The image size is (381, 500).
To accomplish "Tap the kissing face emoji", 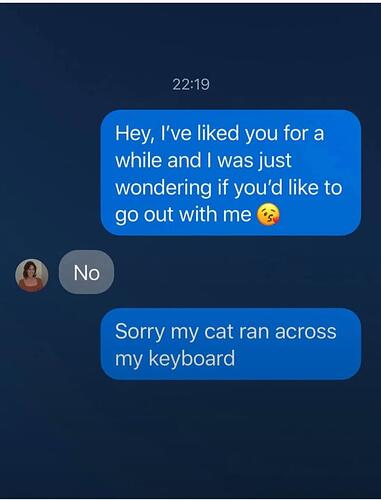I will [x=268, y=215].
